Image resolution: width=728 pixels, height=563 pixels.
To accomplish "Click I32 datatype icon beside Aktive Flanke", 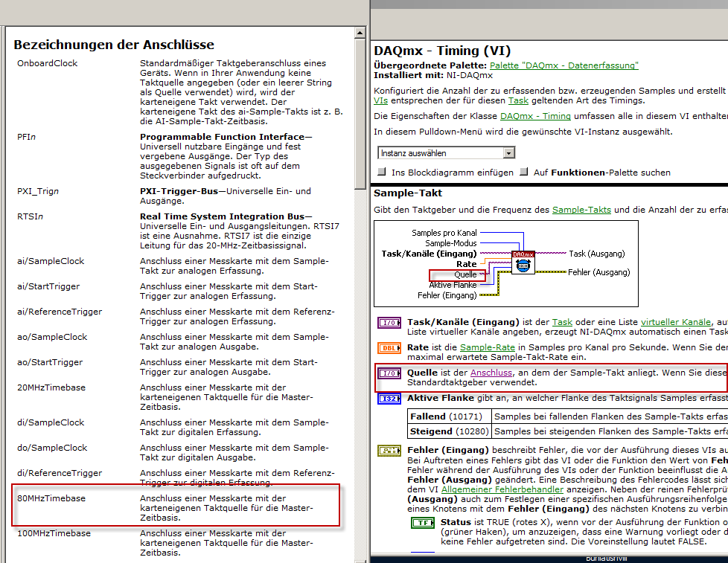I will [x=389, y=399].
